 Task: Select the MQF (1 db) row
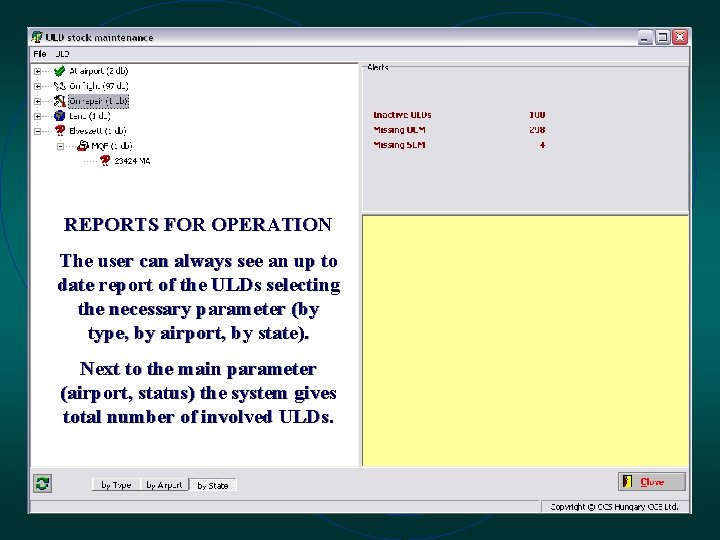[x=112, y=146]
